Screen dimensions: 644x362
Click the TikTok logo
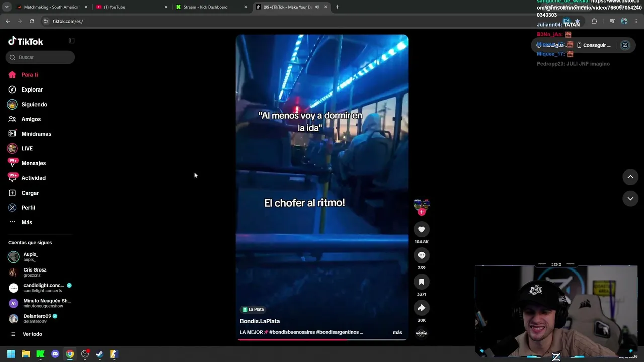(x=26, y=41)
